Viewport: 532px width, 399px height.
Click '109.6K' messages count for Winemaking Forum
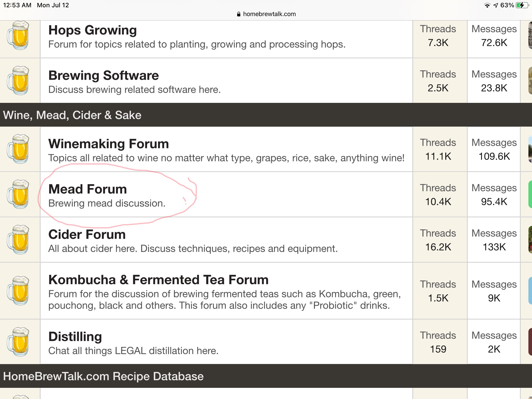[494, 156]
